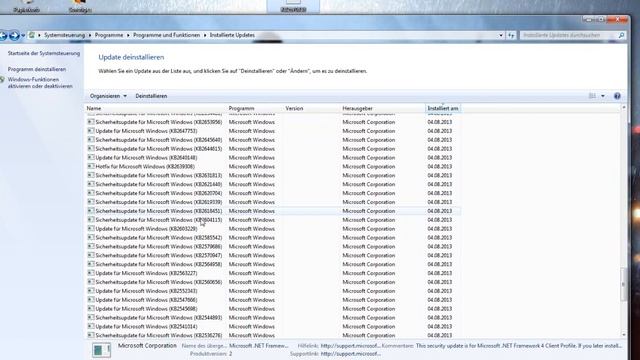Click the blue help question mark icon
The image size is (640, 360).
[617, 96]
